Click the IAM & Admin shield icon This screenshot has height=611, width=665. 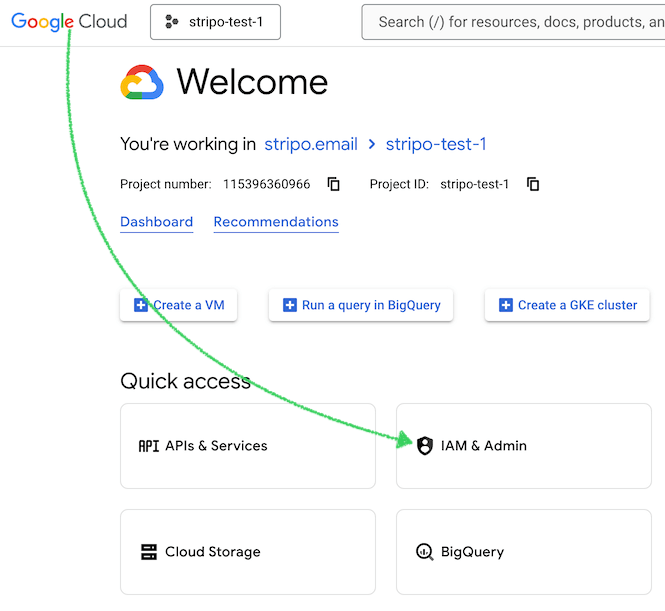[425, 446]
